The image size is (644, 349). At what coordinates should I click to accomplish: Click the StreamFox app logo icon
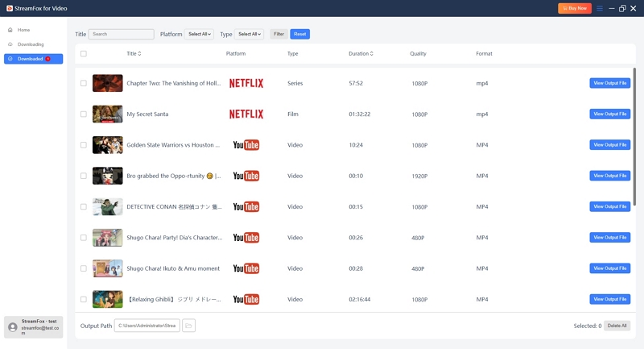click(10, 8)
